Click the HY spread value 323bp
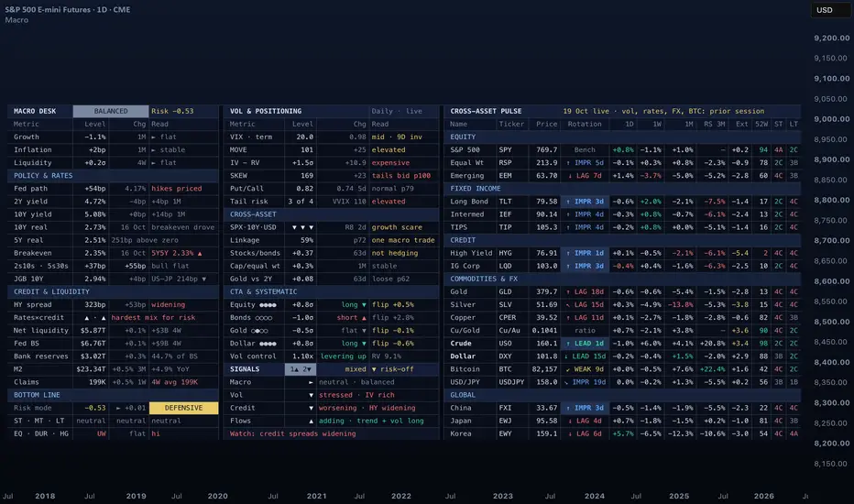Image resolution: width=854 pixels, height=504 pixels. (95, 305)
